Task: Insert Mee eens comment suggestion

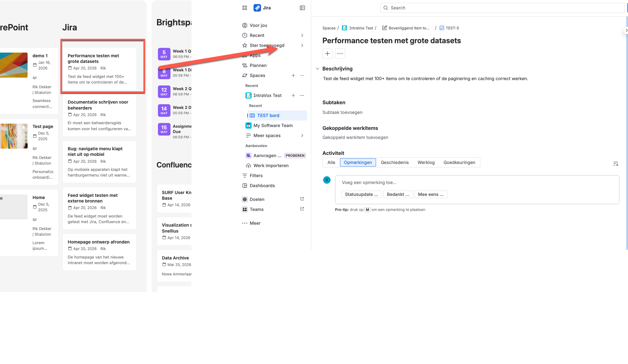Action: coord(431,194)
